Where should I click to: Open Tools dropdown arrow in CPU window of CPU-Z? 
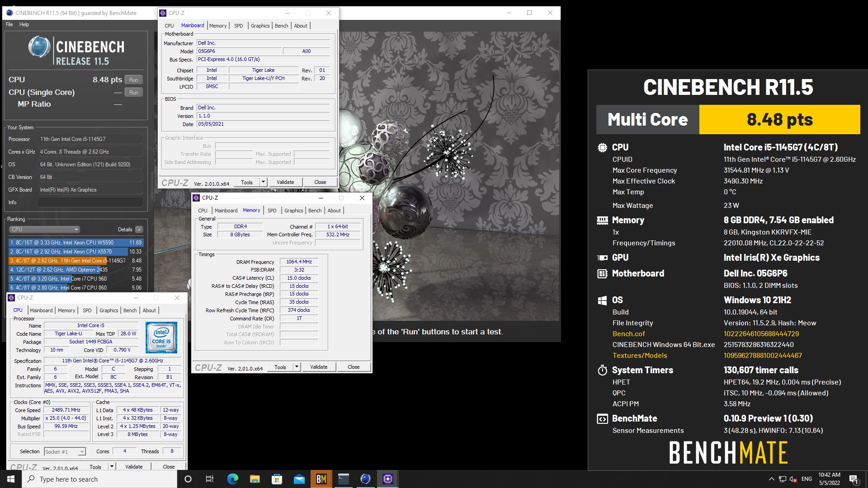112,466
